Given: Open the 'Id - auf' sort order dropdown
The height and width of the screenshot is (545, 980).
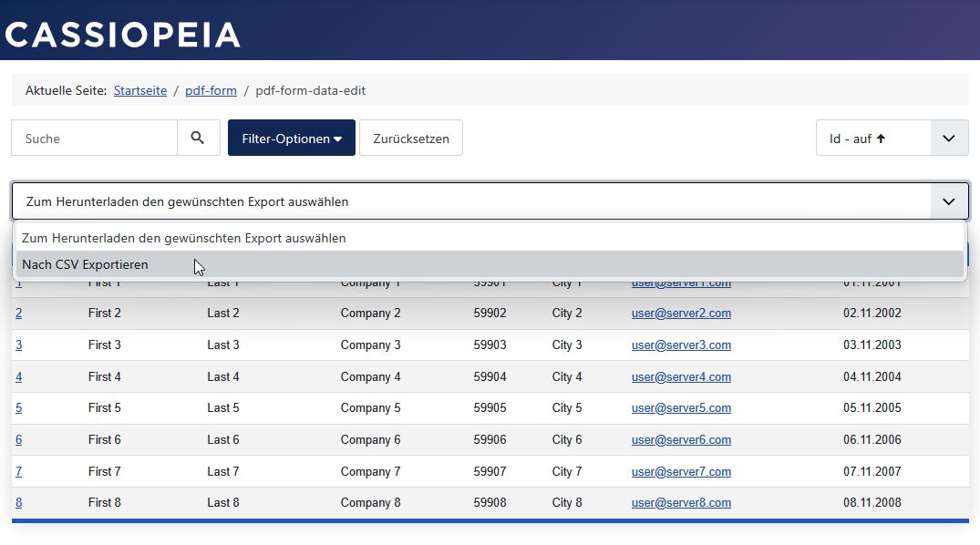Looking at the screenshot, I should (892, 138).
